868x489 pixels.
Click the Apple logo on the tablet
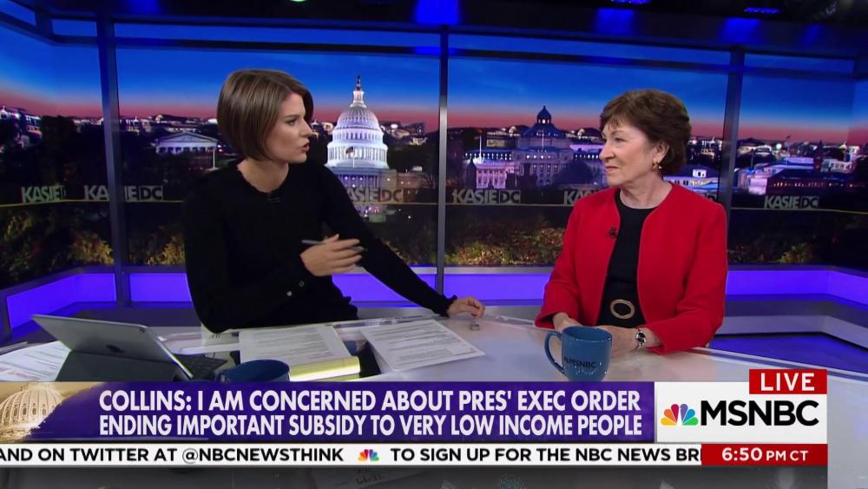pos(115,349)
